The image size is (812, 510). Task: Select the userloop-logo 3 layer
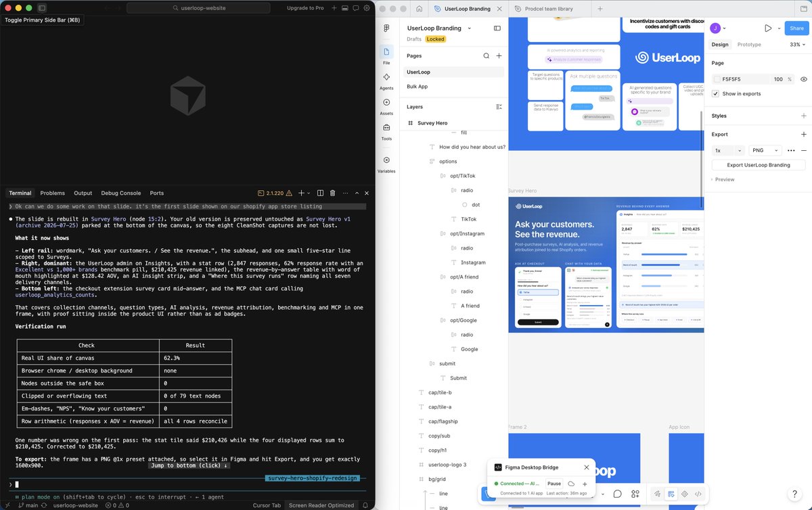447,465
